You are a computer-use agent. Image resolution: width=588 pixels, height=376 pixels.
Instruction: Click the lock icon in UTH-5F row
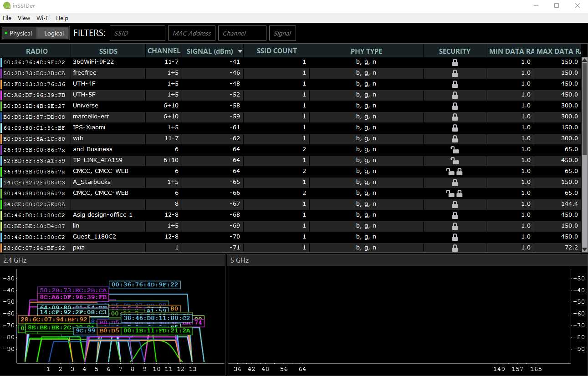[x=455, y=95]
